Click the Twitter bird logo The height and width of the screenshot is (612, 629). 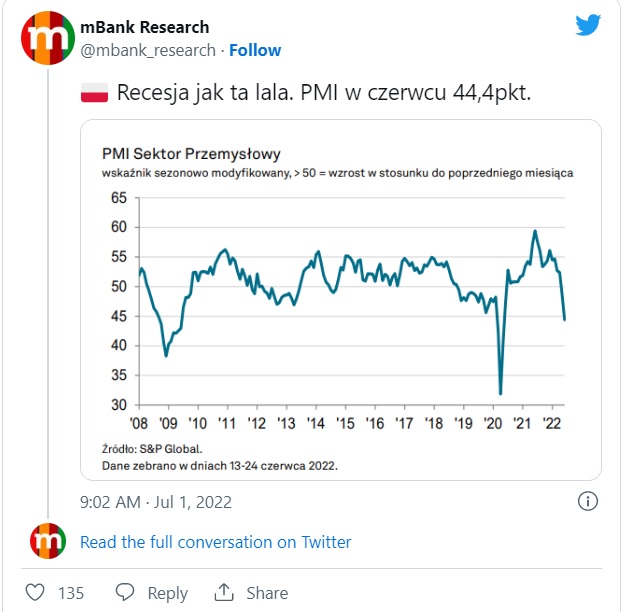tap(588, 25)
